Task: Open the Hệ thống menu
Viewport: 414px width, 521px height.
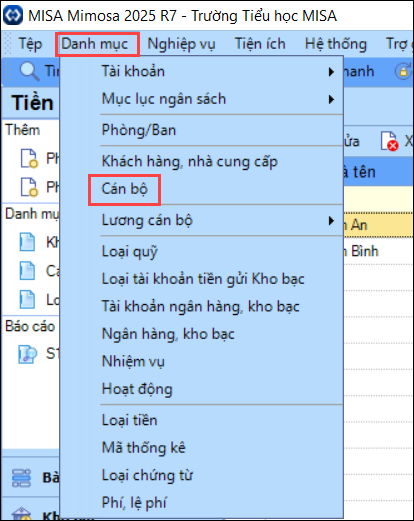Action: pos(336,44)
